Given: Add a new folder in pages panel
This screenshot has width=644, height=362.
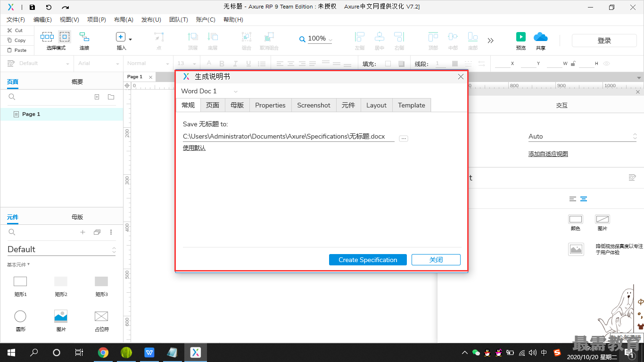Looking at the screenshot, I should (111, 97).
